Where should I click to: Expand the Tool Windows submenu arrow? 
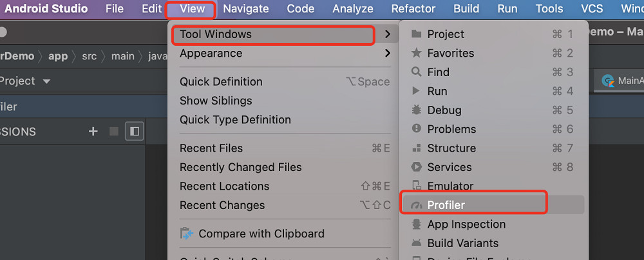click(388, 34)
